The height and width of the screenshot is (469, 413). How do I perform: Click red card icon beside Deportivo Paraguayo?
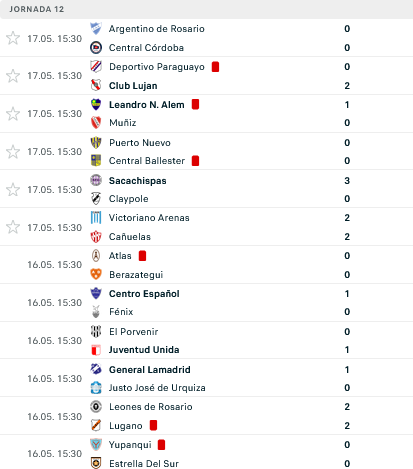click(215, 67)
